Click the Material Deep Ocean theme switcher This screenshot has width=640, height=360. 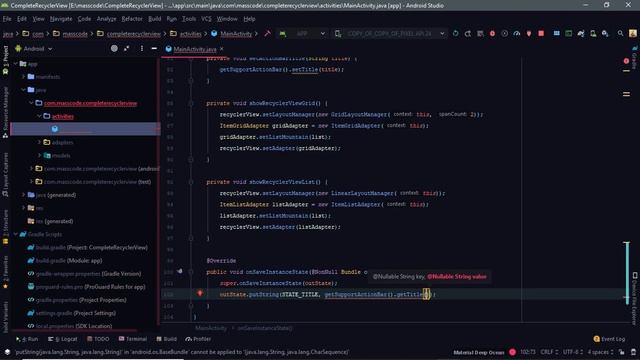coord(479,352)
